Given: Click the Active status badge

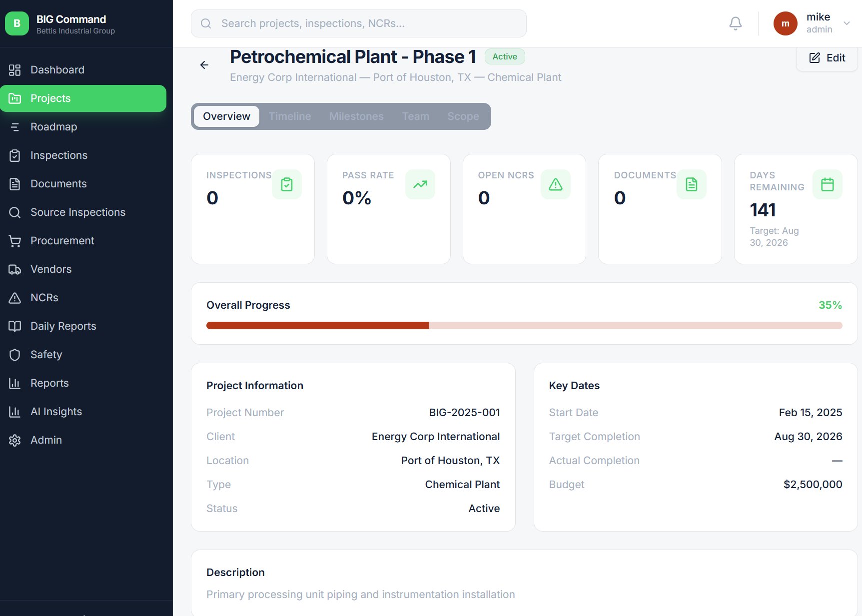Looking at the screenshot, I should click(504, 56).
